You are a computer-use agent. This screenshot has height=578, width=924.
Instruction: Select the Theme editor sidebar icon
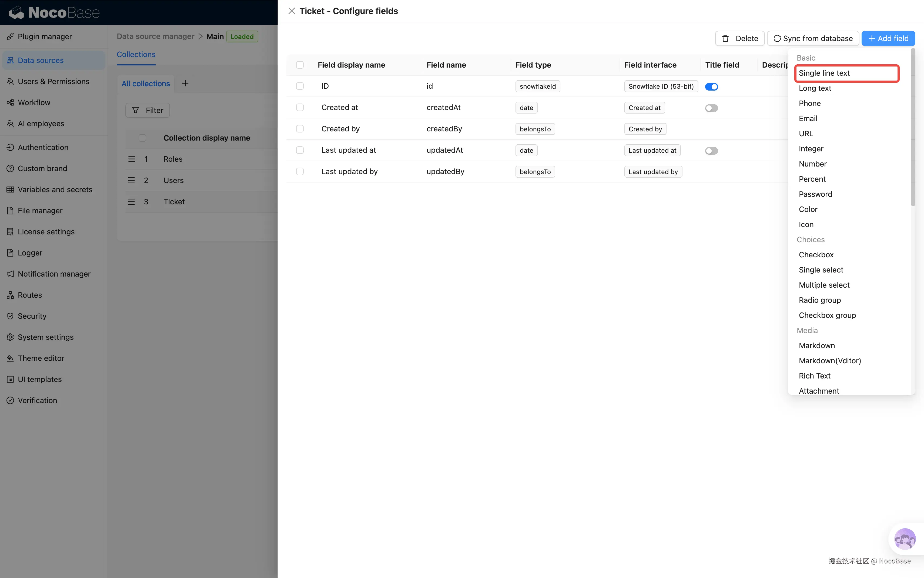click(10, 358)
